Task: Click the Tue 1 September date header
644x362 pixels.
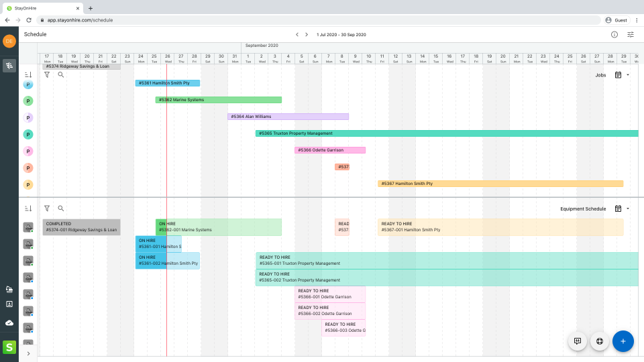Action: 248,58
